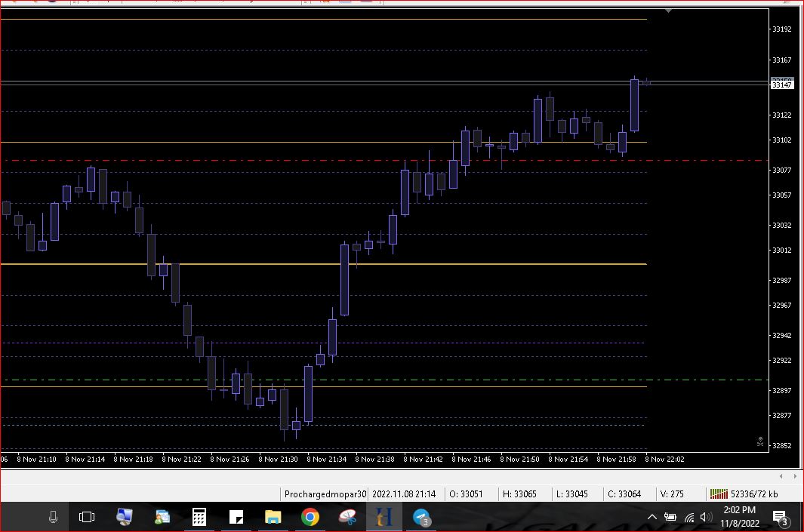Activate the Cortana microphone icon

(x=53, y=518)
